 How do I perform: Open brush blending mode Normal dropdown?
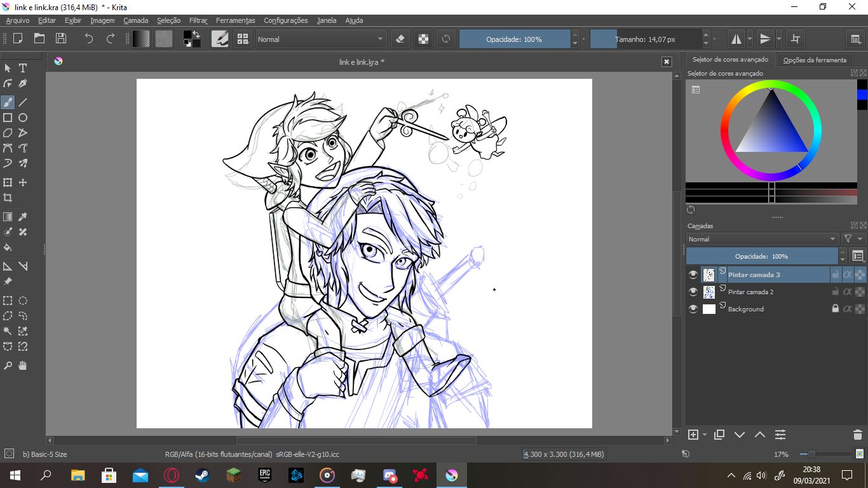pyautogui.click(x=321, y=39)
